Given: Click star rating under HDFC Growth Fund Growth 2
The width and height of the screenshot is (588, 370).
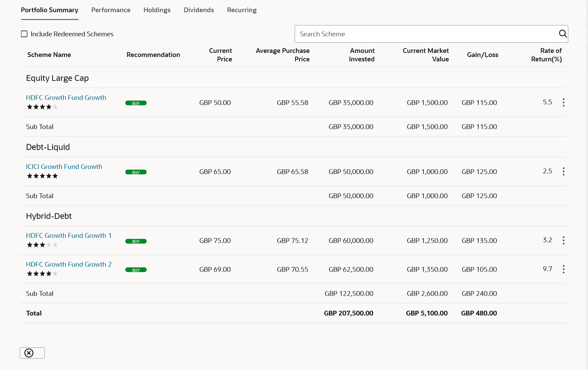Looking at the screenshot, I should pos(42,274).
